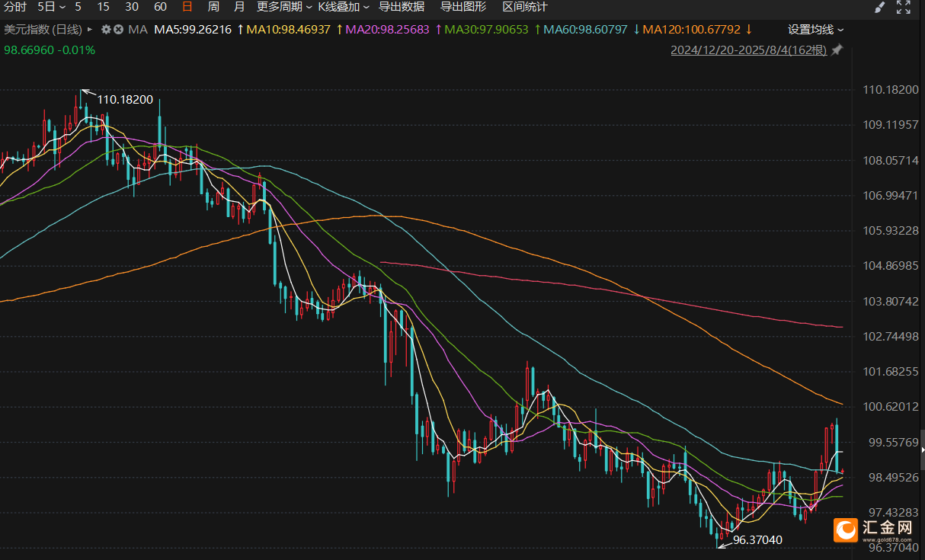Expand K线叠加 overlay dropdown

point(344,7)
